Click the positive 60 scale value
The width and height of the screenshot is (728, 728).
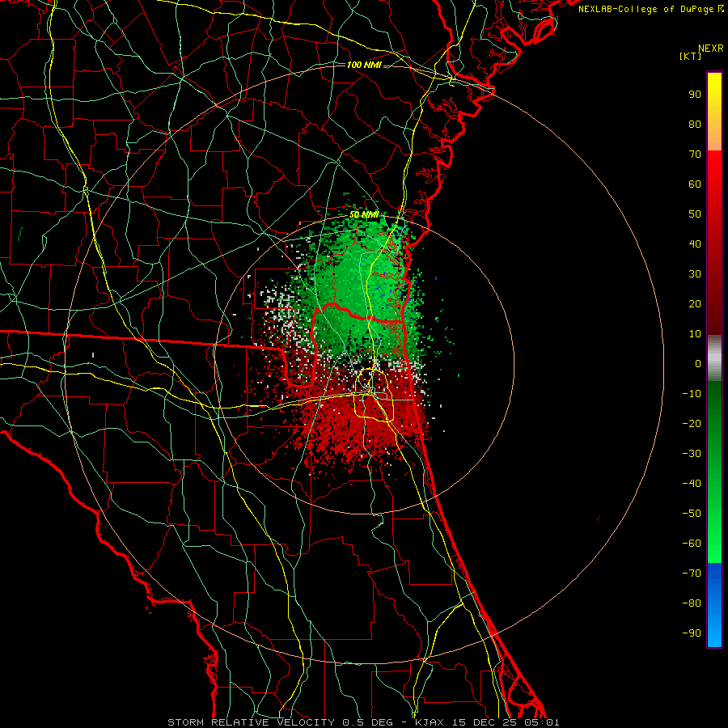pos(695,184)
